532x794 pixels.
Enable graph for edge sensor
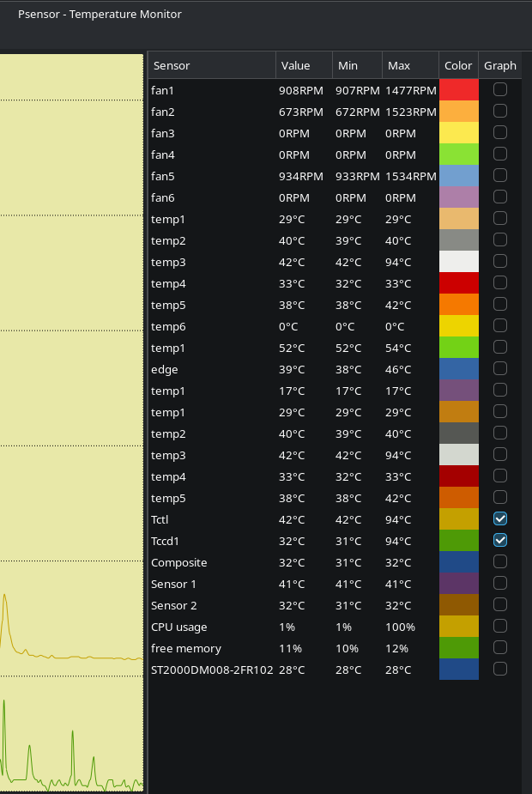pyautogui.click(x=499, y=368)
